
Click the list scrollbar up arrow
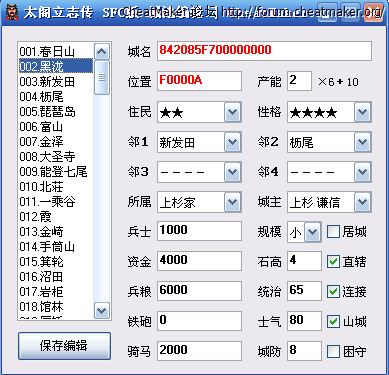[102, 52]
